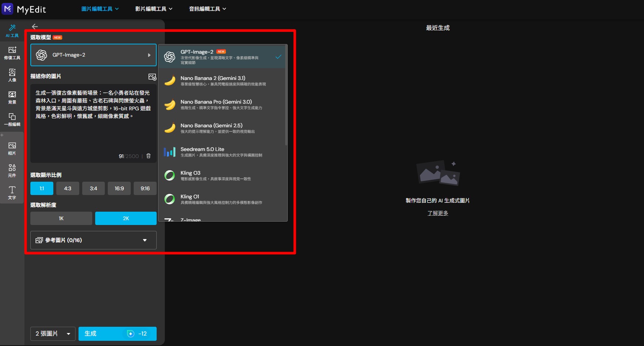Screen dimensions: 644x346
Task: Select aspect ratio 9:16
Action: (145, 188)
